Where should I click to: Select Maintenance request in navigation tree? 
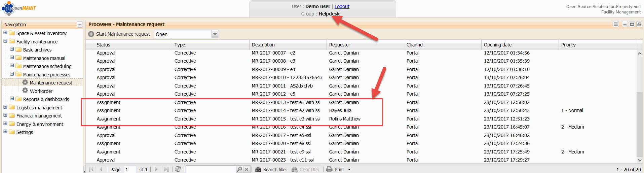coord(51,83)
